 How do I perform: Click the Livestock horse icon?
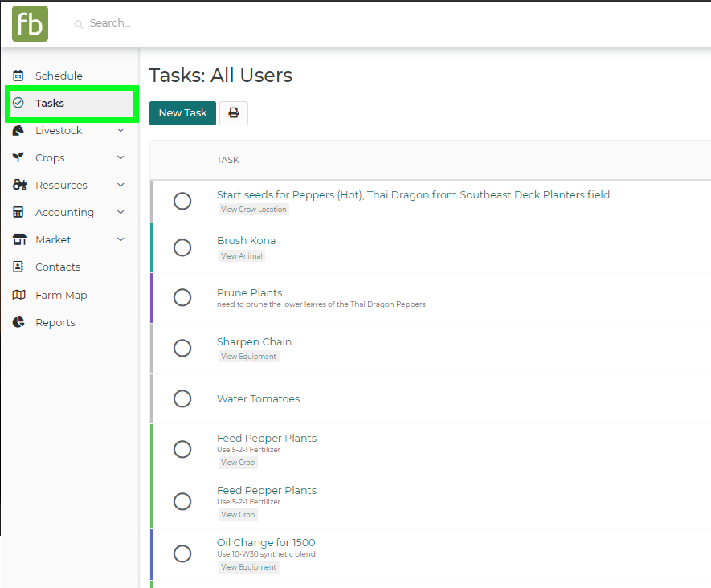click(18, 130)
